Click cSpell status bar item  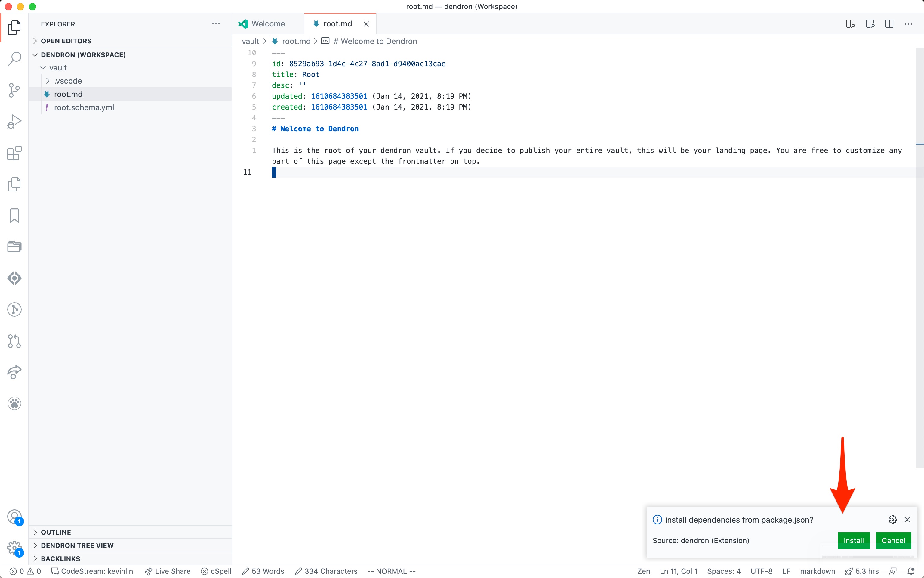216,571
